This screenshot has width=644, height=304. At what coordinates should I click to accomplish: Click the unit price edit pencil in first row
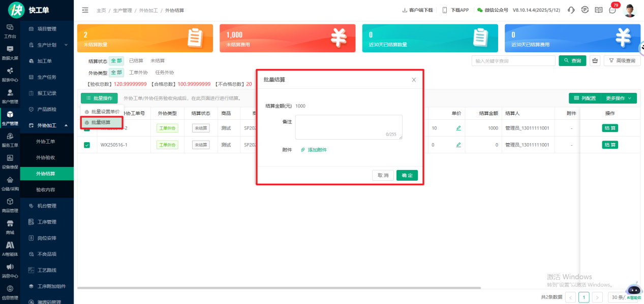tap(458, 128)
